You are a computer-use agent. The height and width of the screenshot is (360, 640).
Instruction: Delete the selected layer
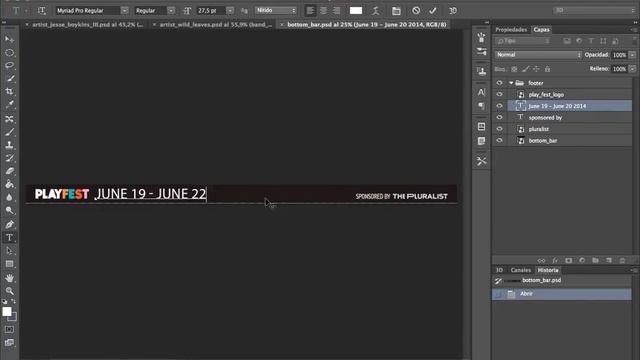622,260
